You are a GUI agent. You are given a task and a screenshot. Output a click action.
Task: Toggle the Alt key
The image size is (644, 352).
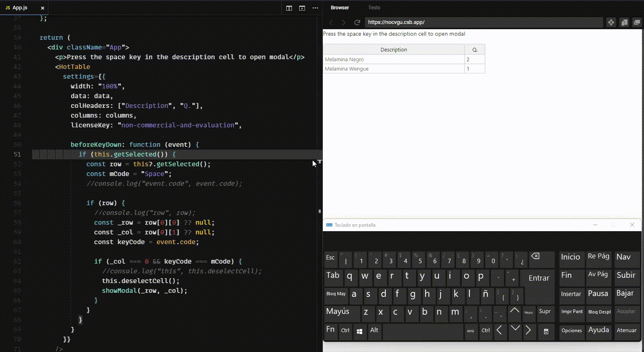(374, 331)
